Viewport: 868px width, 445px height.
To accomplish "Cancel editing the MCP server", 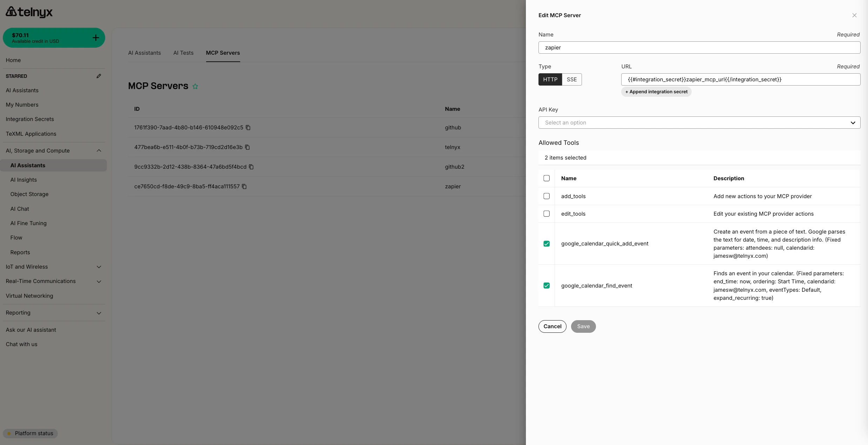I will (552, 326).
